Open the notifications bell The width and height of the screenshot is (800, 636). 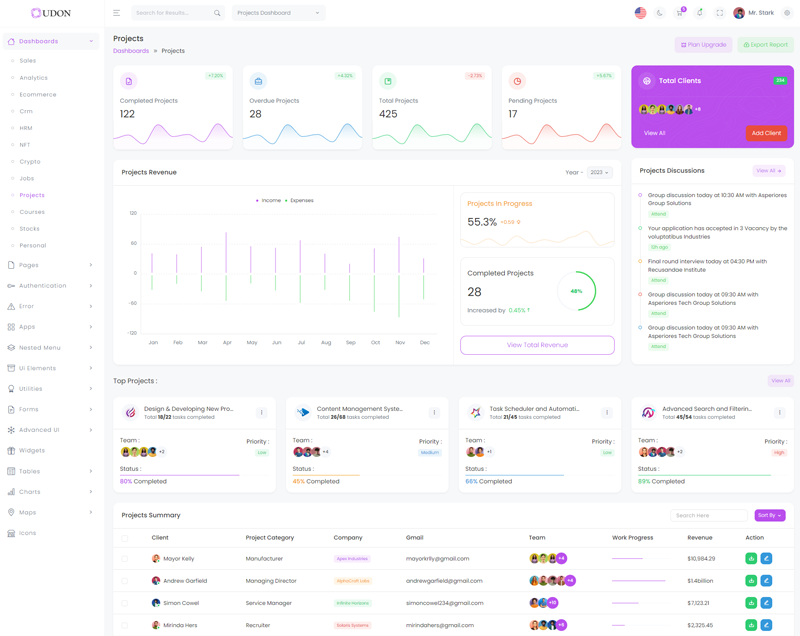700,13
